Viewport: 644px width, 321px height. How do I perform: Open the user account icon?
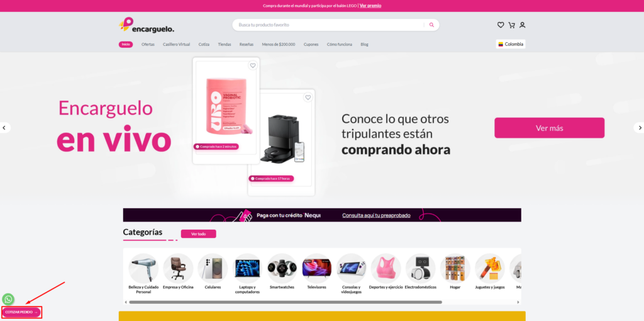coord(523,25)
